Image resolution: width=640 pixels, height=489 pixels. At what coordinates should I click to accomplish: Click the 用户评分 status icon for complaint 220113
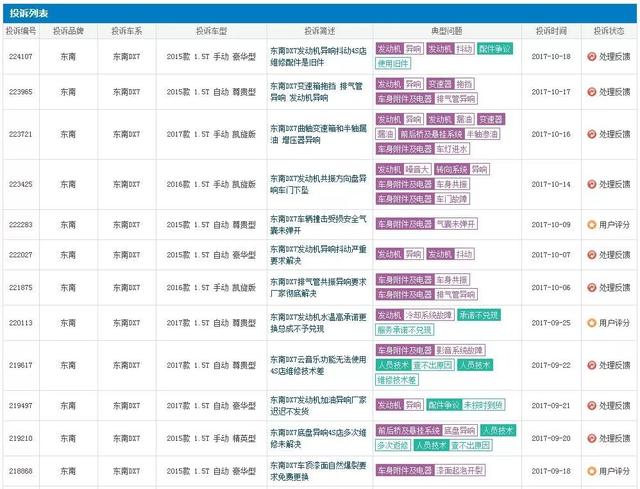tap(591, 323)
